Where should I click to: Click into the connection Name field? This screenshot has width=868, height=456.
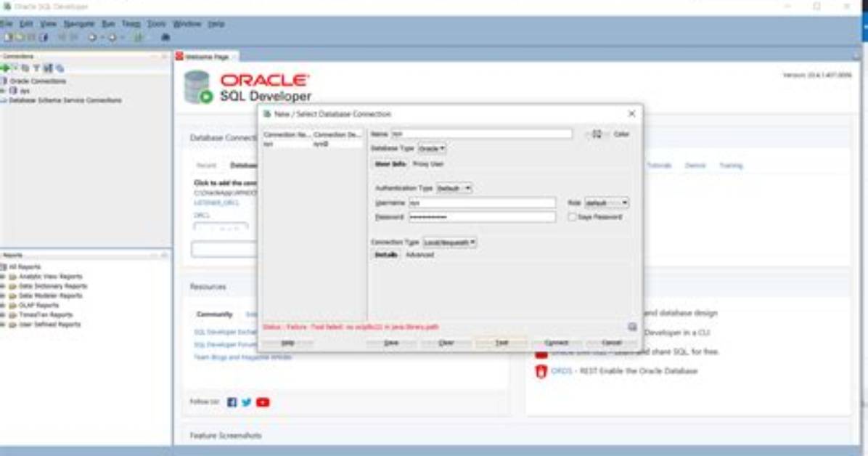482,134
